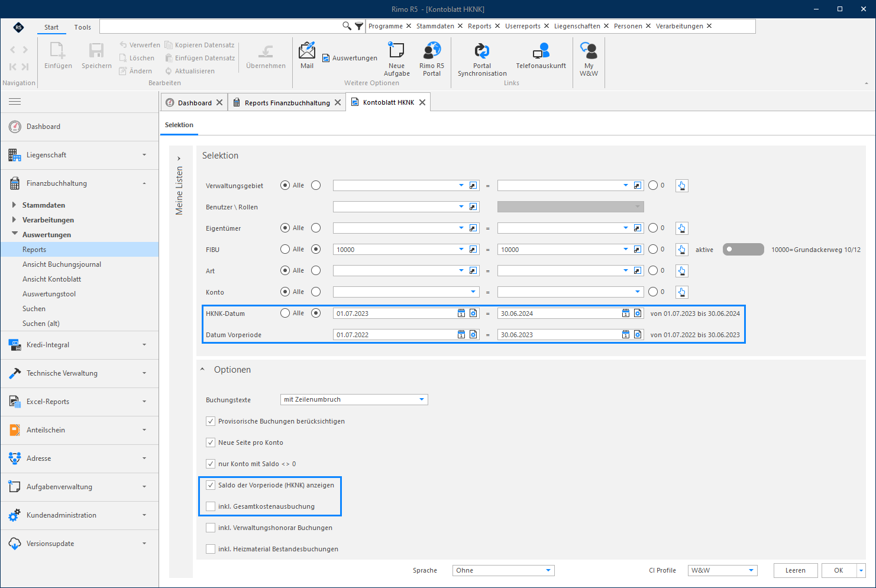The image size is (876, 588).
Task: Enable inkl. Gesamtkostenausbuchung checkbox
Action: click(x=211, y=506)
